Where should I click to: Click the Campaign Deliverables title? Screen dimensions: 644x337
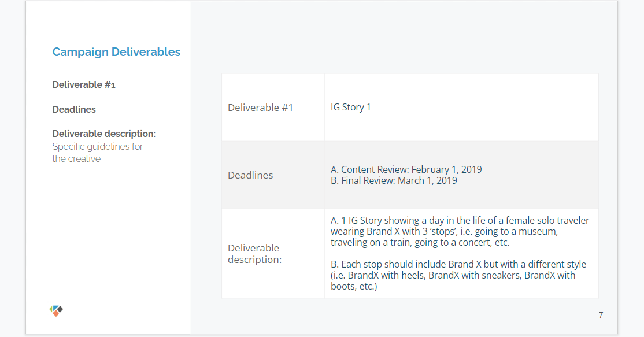[116, 52]
